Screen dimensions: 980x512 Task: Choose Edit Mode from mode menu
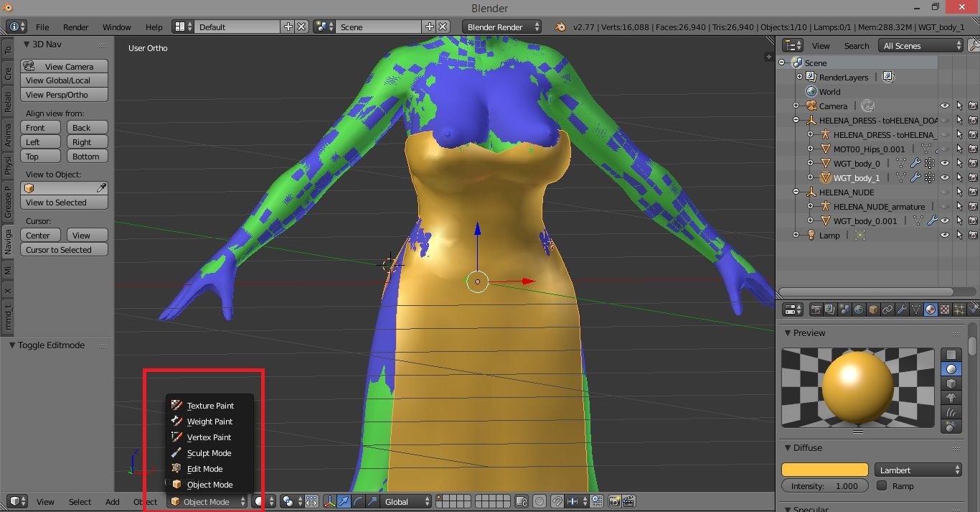pos(209,469)
